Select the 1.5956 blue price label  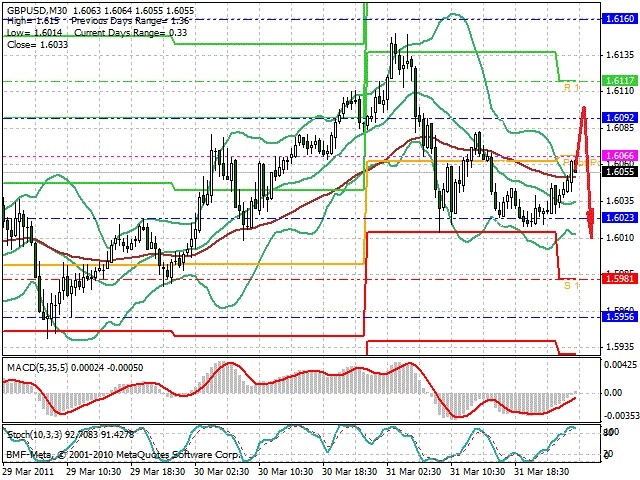click(620, 317)
